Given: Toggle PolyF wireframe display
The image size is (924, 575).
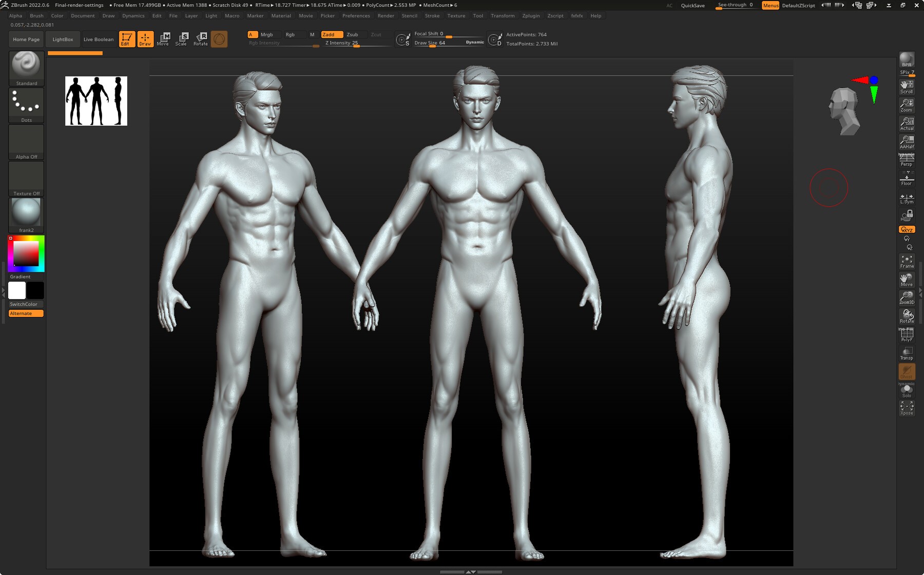Looking at the screenshot, I should (x=907, y=335).
